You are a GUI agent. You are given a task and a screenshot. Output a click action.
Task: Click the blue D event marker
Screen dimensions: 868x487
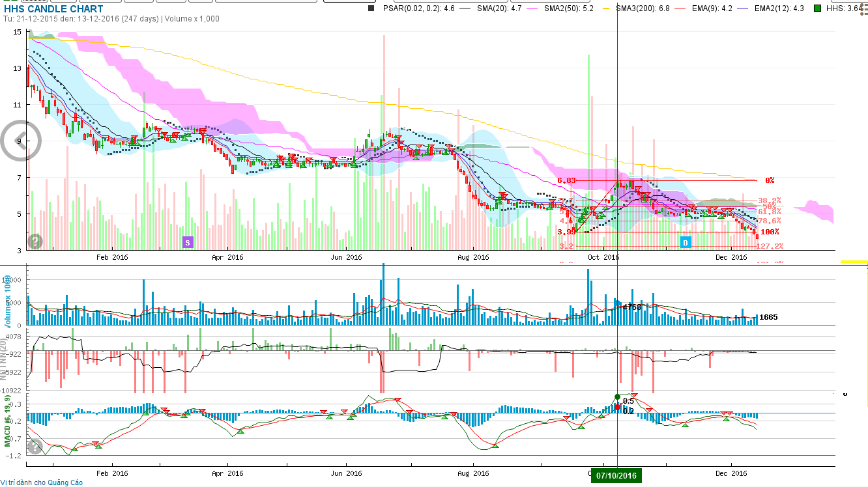point(685,242)
